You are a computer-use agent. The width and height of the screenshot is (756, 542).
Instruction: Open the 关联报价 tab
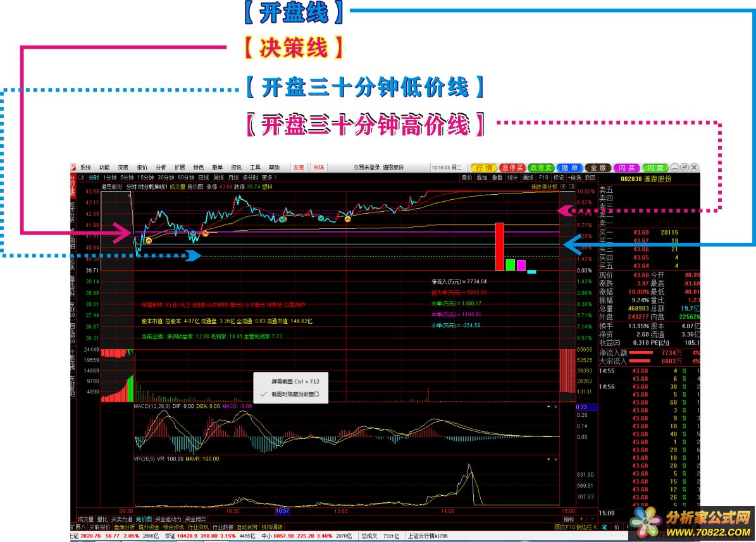point(99,527)
